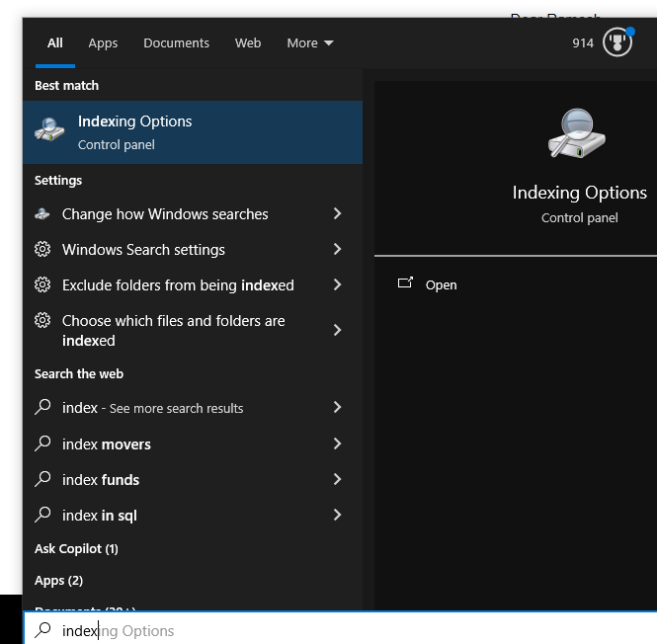This screenshot has width=657, height=644.
Task: Click Open in the preview pane
Action: click(441, 284)
